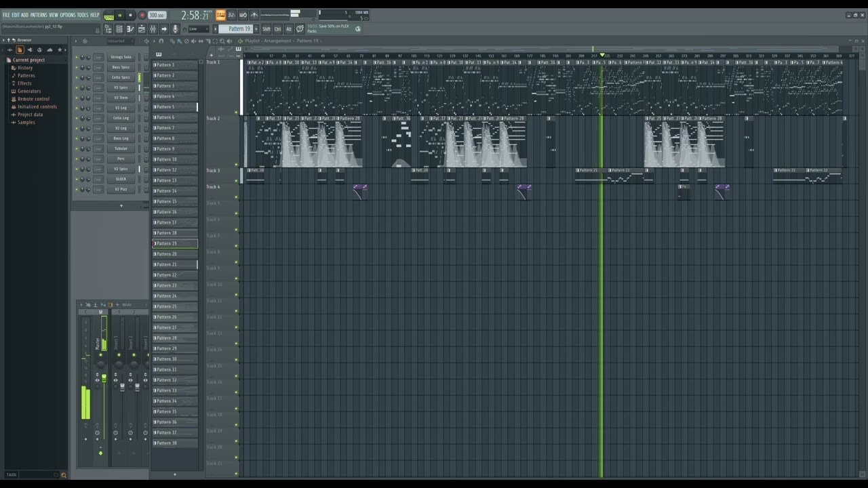Click the magnet snap icon in playlist toolbar
868x488 pixels.
click(161, 41)
